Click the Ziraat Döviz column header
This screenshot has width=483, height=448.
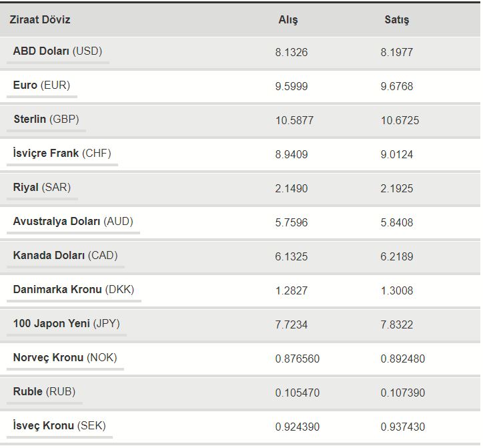click(x=40, y=19)
